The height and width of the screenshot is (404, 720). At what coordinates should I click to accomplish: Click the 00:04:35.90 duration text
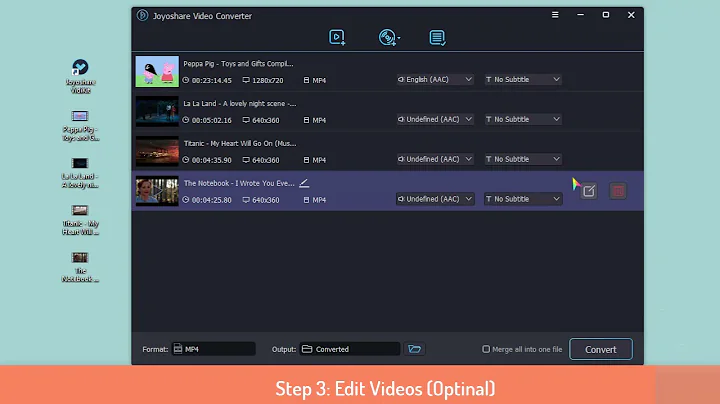[x=212, y=160]
